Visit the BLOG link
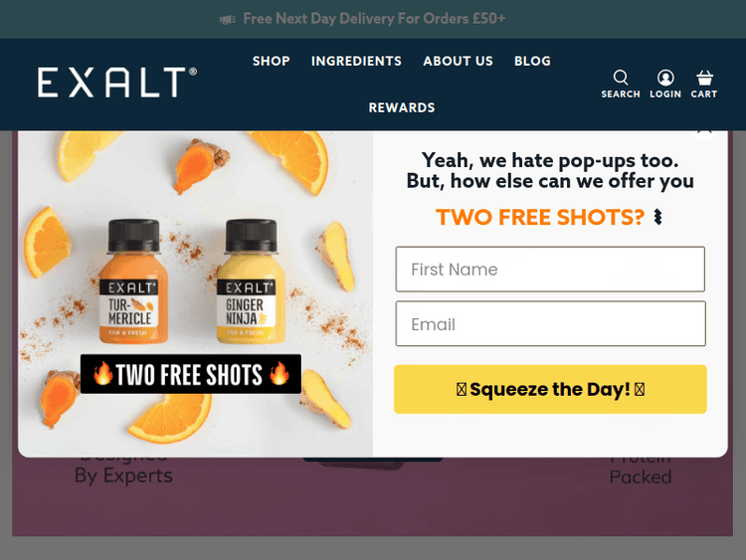Image resolution: width=746 pixels, height=560 pixels. click(x=532, y=61)
